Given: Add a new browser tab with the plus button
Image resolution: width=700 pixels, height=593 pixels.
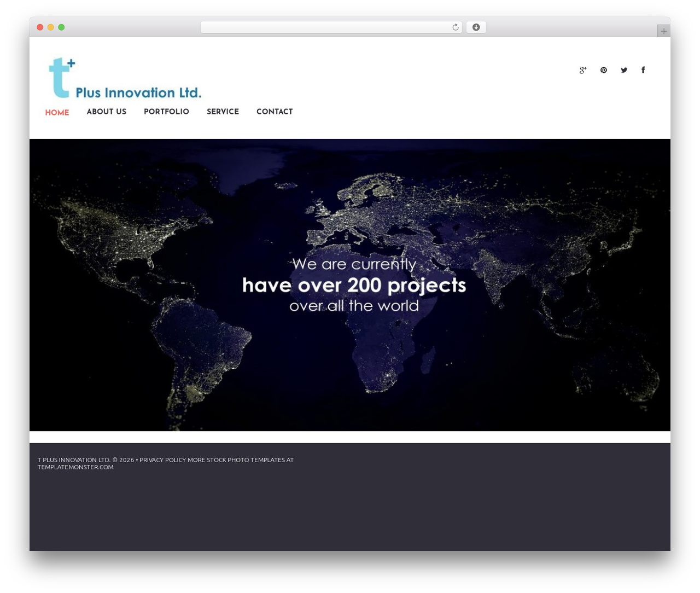Looking at the screenshot, I should 663,31.
